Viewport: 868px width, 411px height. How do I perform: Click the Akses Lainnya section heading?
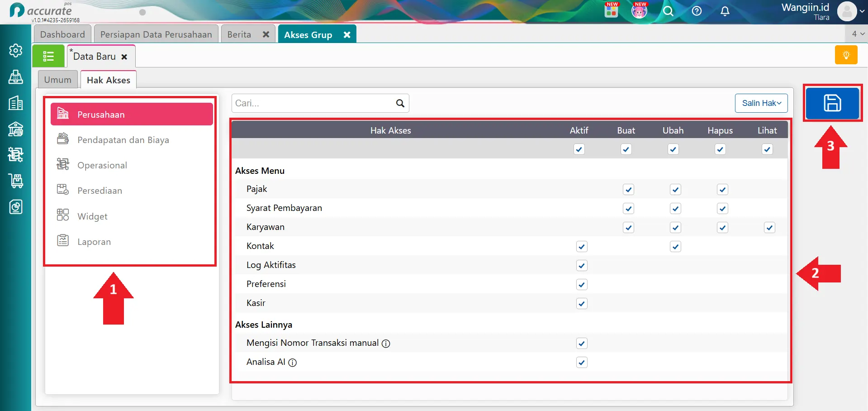(264, 325)
